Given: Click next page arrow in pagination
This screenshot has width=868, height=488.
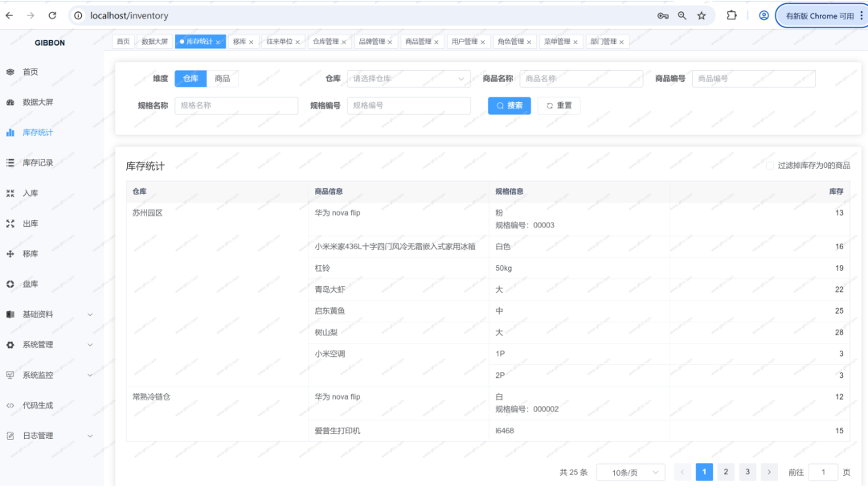Looking at the screenshot, I should [x=769, y=472].
